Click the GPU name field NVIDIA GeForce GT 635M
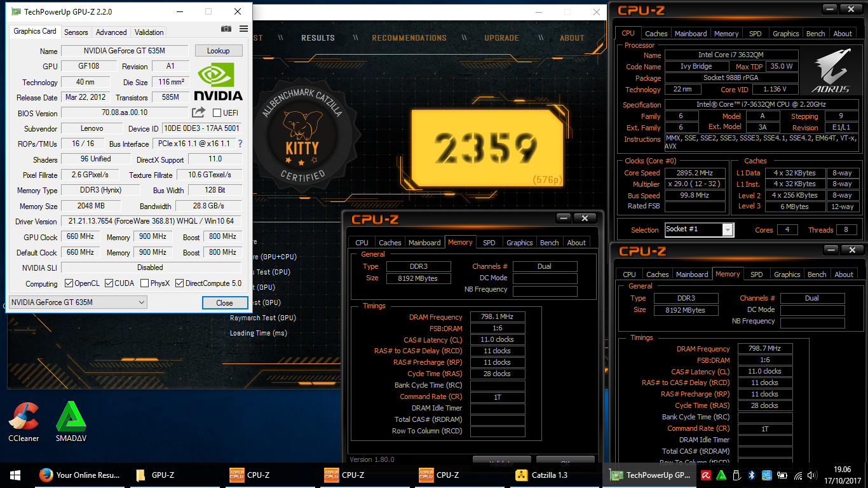 pyautogui.click(x=125, y=51)
